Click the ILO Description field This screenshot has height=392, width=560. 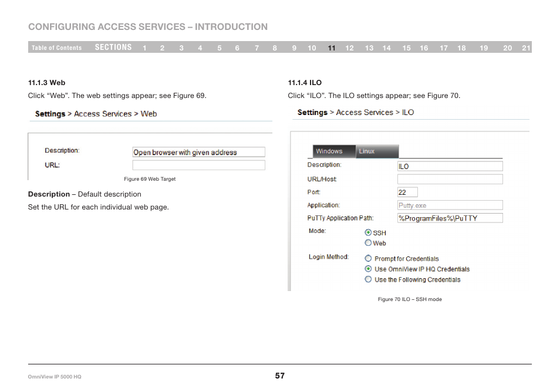click(450, 167)
